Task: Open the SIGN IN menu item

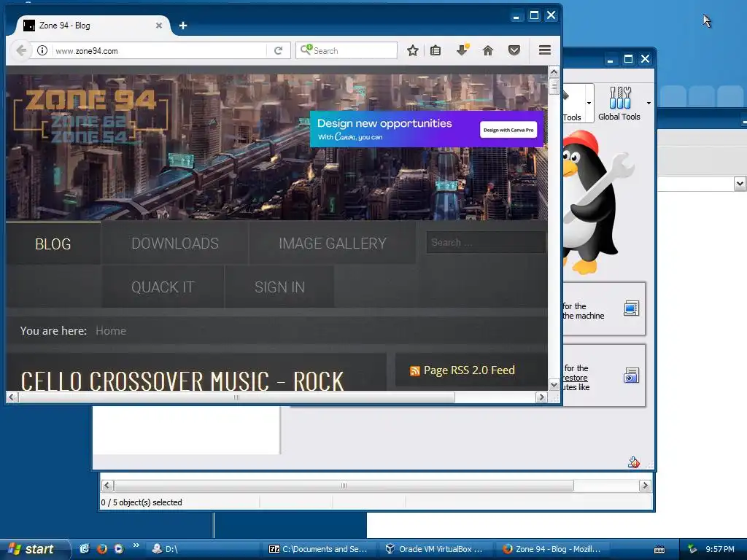Action: click(279, 287)
